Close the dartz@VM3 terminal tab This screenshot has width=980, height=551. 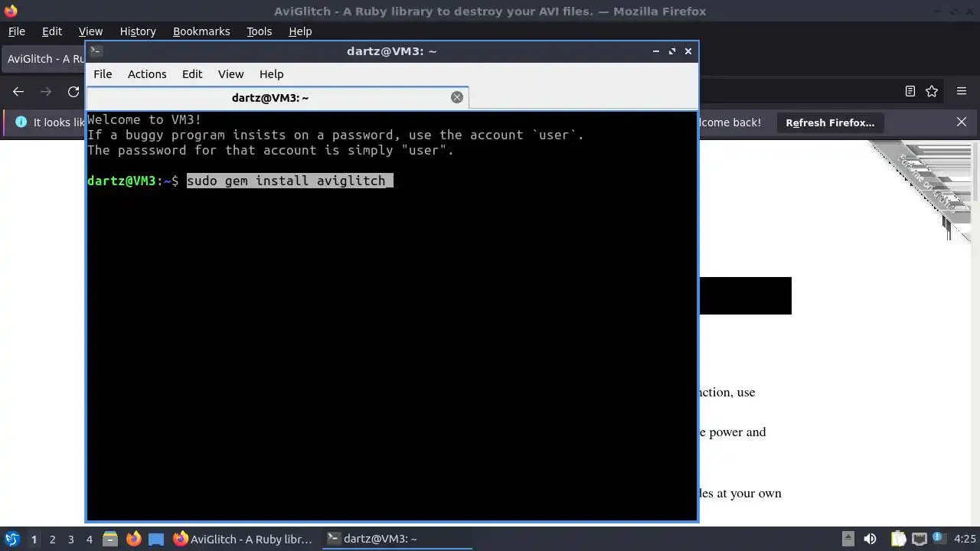457,97
